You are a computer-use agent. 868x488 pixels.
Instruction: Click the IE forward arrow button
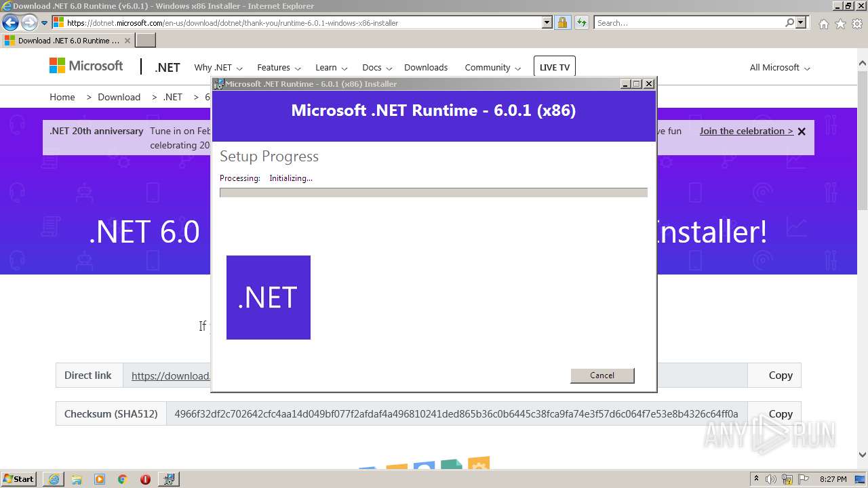tap(28, 23)
